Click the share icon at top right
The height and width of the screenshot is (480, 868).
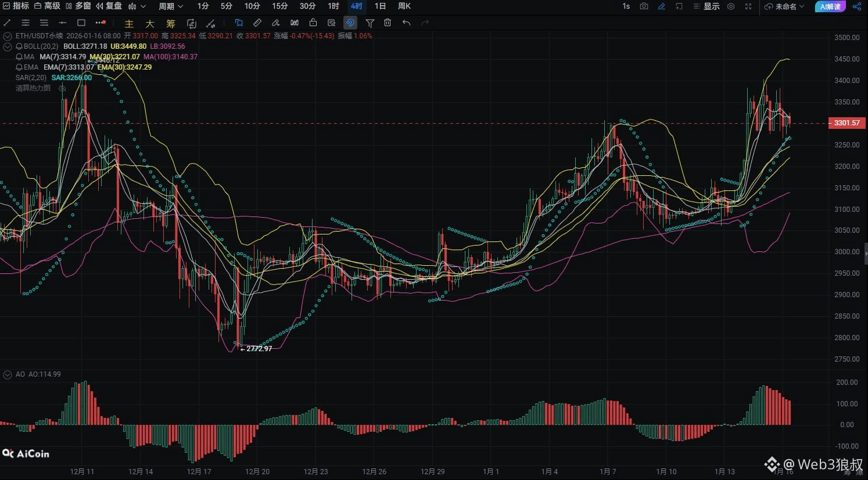point(856,6)
